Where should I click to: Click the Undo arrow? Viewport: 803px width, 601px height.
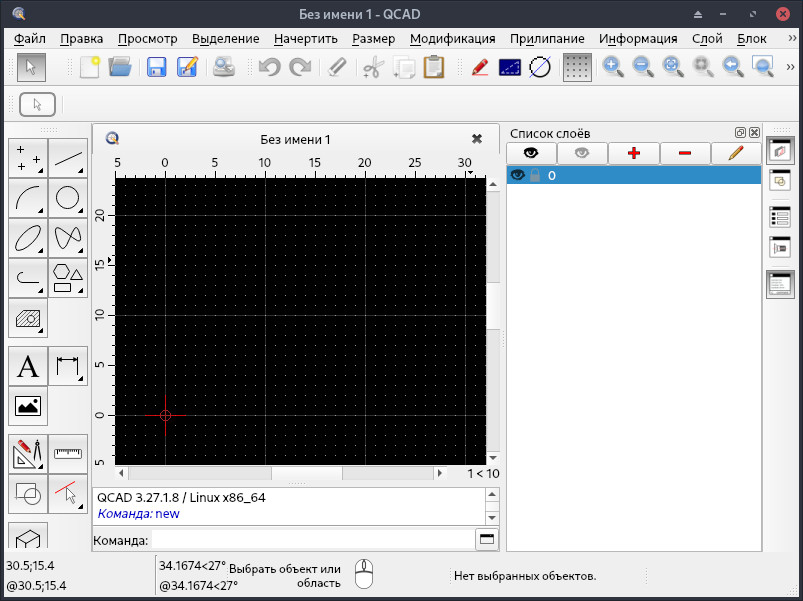click(x=268, y=67)
